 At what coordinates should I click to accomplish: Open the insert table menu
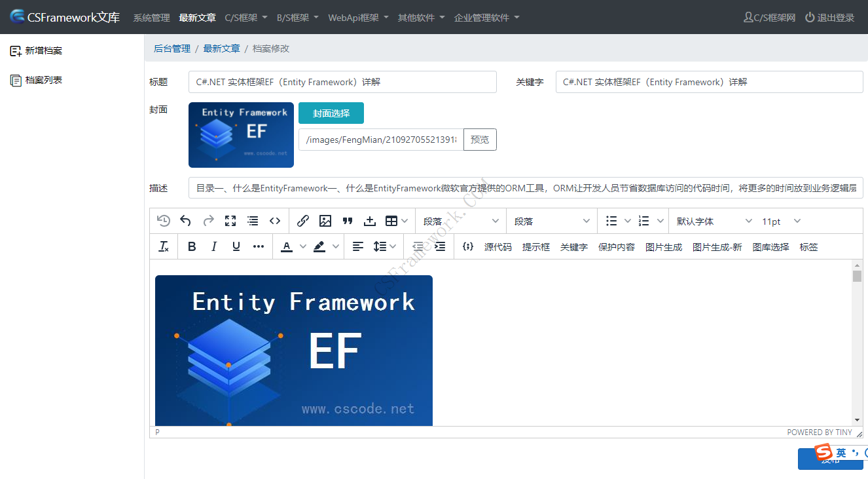(397, 221)
